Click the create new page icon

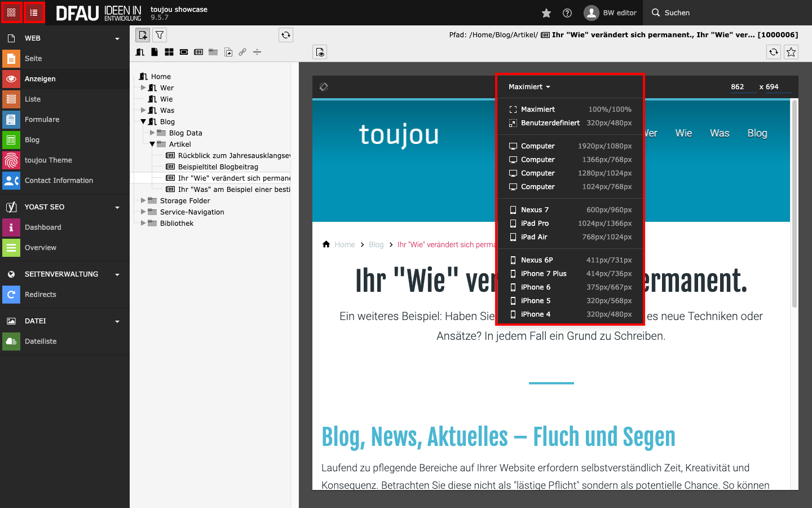coord(143,35)
